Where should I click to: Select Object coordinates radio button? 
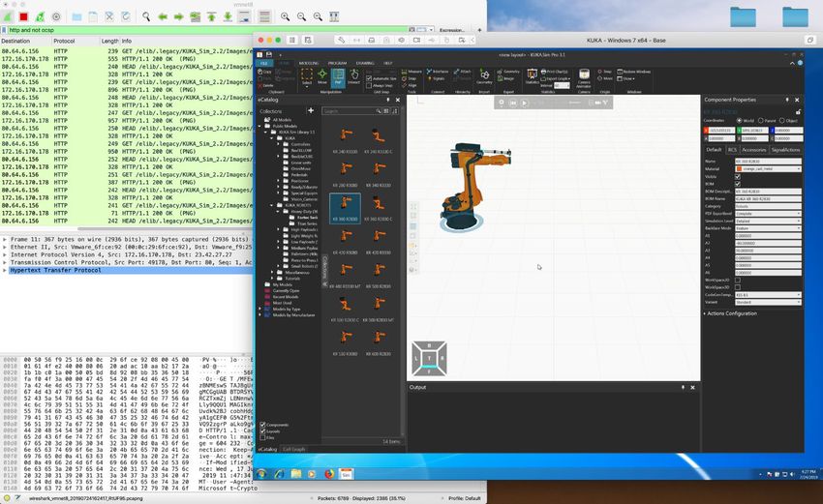(x=782, y=121)
